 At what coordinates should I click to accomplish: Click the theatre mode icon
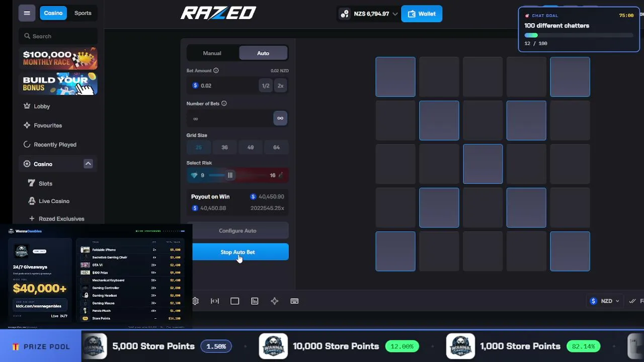tap(215, 301)
